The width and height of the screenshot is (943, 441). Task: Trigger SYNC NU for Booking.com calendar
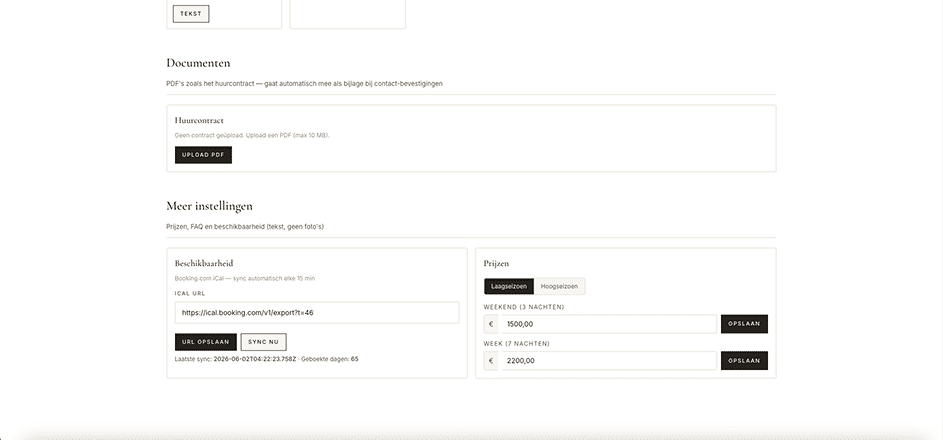[263, 342]
